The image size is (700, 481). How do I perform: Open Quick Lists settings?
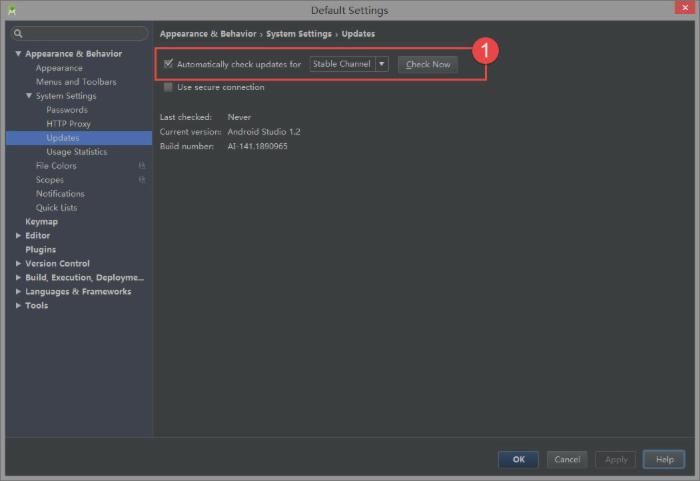[56, 208]
